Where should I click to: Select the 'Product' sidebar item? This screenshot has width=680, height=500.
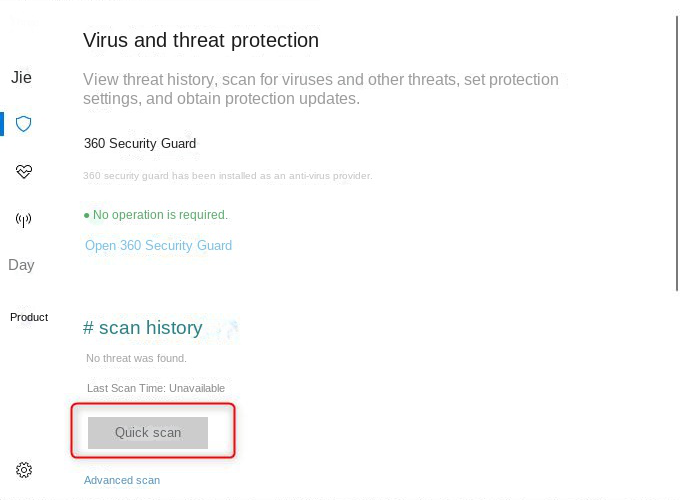tap(29, 317)
